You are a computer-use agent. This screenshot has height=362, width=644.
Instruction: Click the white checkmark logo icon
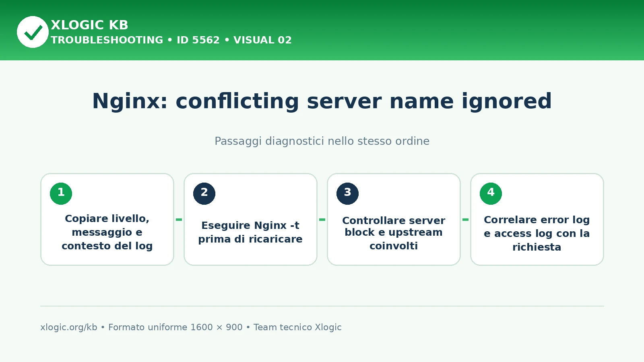coord(33,32)
